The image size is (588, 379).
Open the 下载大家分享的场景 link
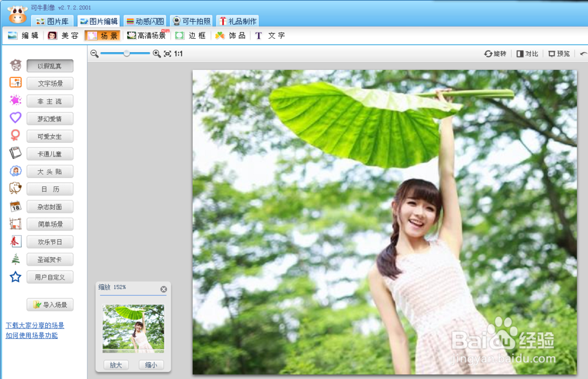[35, 326]
